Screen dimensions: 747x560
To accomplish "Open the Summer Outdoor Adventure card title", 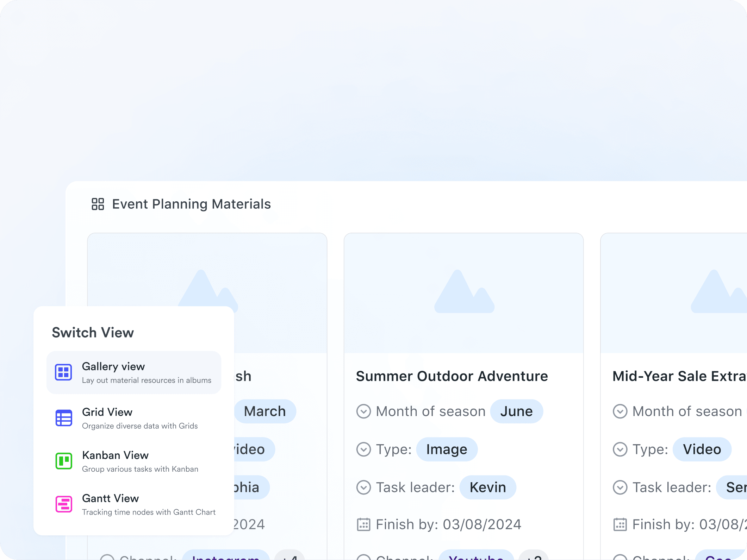I will [452, 376].
